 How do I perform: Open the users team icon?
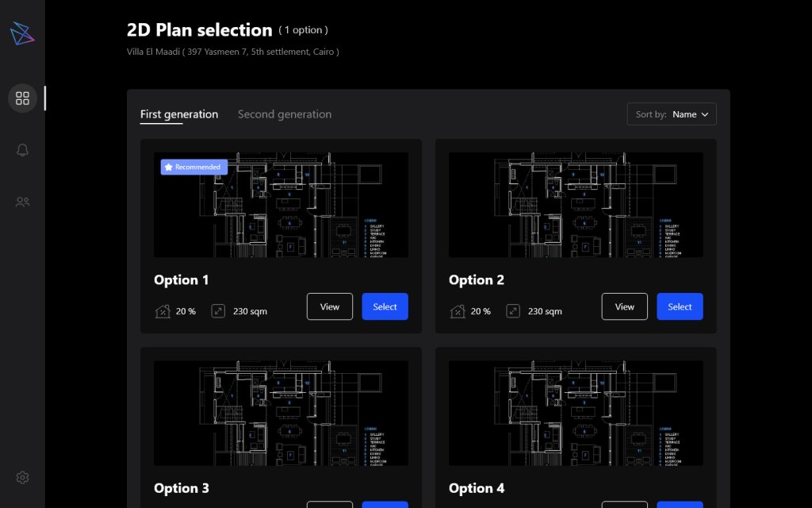pyautogui.click(x=22, y=202)
